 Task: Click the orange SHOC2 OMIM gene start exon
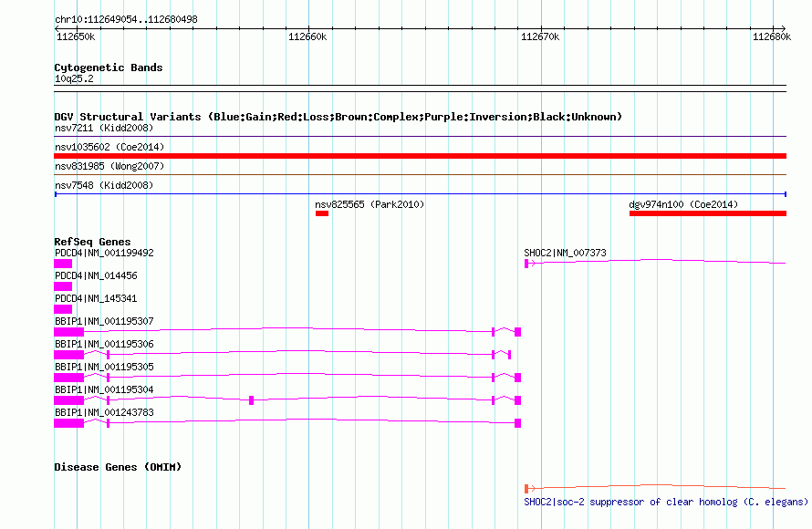[x=526, y=489]
